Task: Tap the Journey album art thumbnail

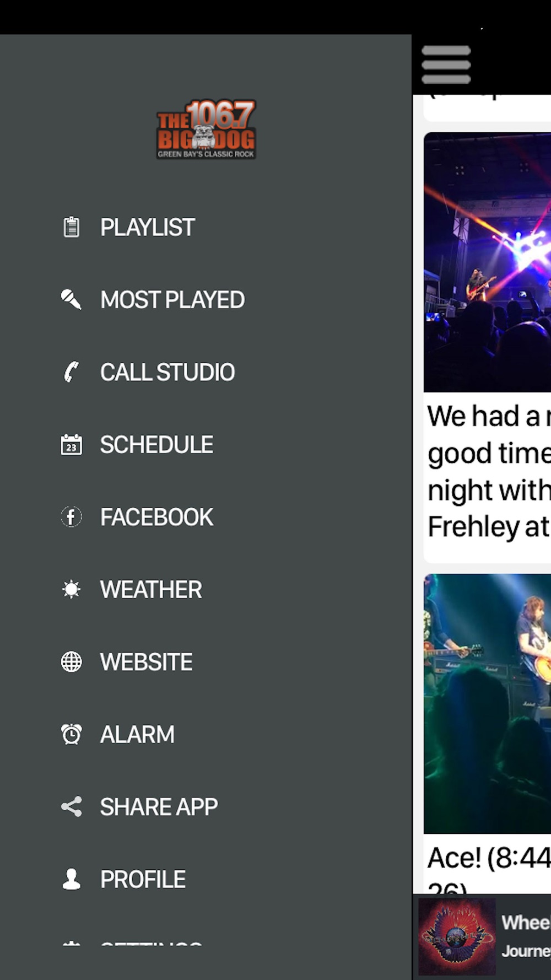Action: tap(457, 936)
